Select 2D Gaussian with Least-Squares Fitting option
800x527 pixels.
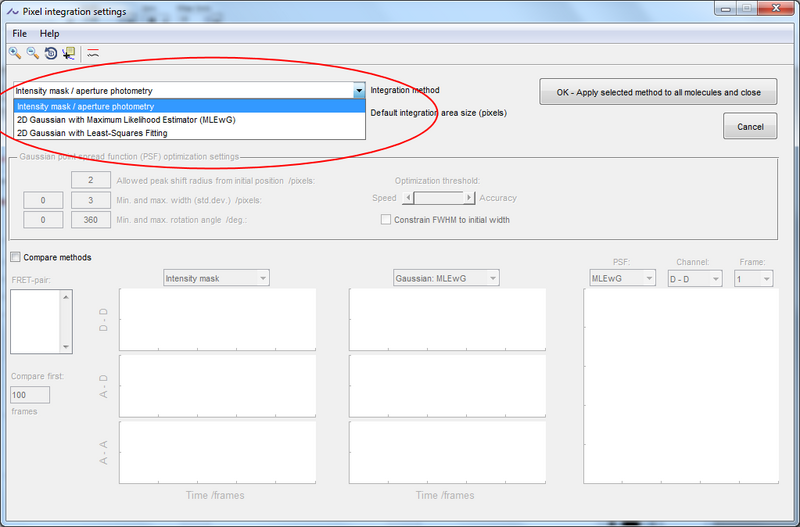(x=91, y=132)
